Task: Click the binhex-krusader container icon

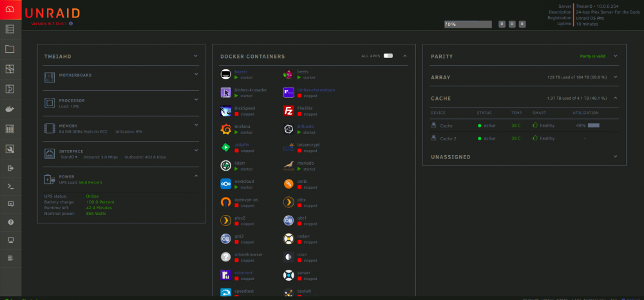Action: coord(225,92)
